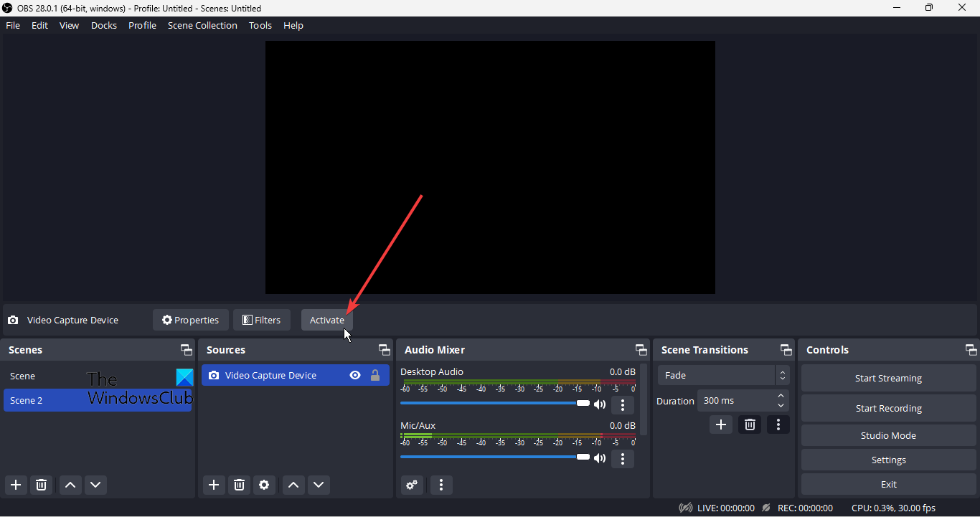Activate the Video Capture Device
The height and width of the screenshot is (517, 980).
326,320
